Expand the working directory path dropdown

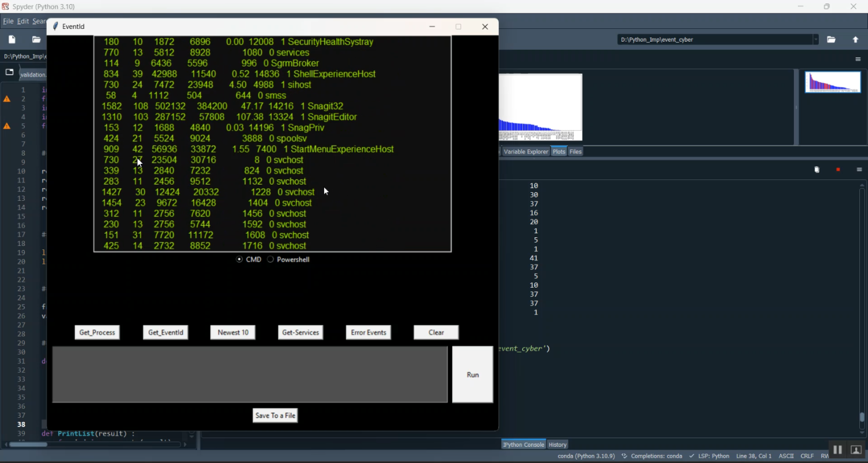(x=816, y=40)
